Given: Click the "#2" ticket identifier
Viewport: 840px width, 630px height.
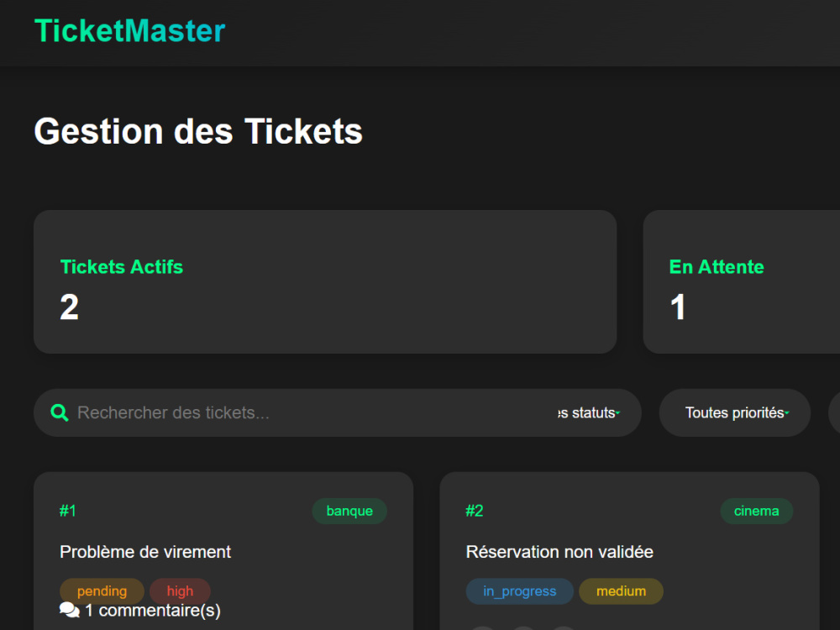Looking at the screenshot, I should (x=475, y=511).
